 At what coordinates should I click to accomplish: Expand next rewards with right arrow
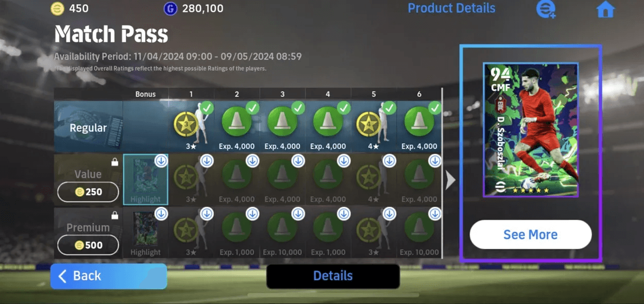[450, 180]
